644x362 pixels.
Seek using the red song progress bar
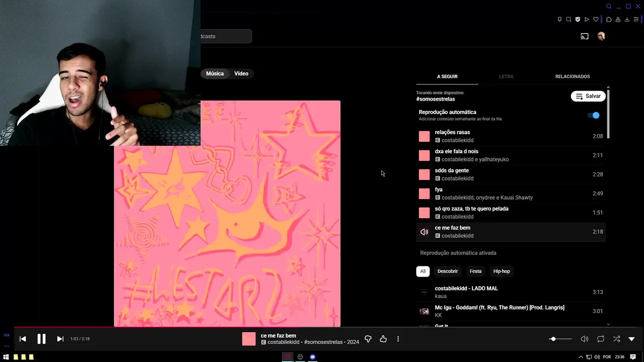click(322, 327)
